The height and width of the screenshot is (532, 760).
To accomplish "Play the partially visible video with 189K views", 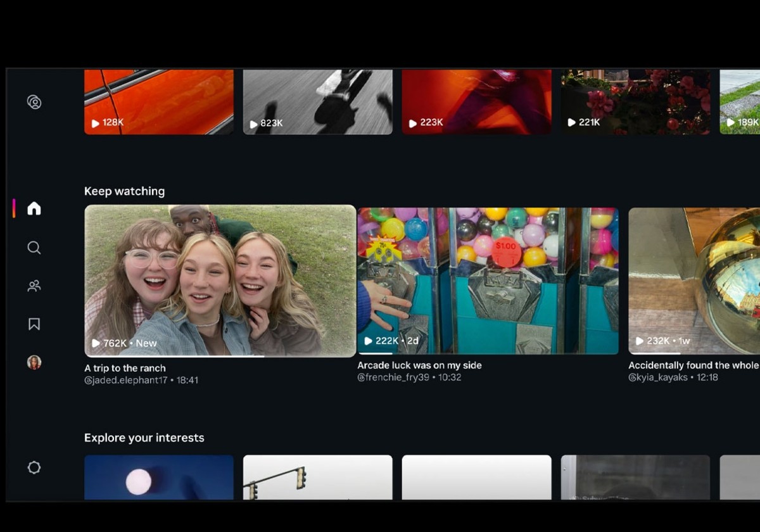I will 740,102.
